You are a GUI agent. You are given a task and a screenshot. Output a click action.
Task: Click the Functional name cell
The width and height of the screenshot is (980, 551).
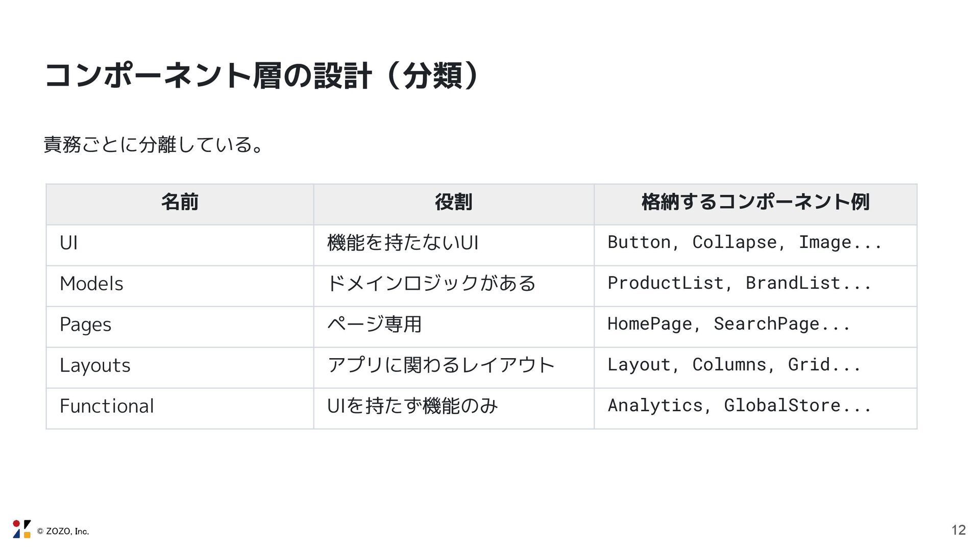click(x=180, y=409)
